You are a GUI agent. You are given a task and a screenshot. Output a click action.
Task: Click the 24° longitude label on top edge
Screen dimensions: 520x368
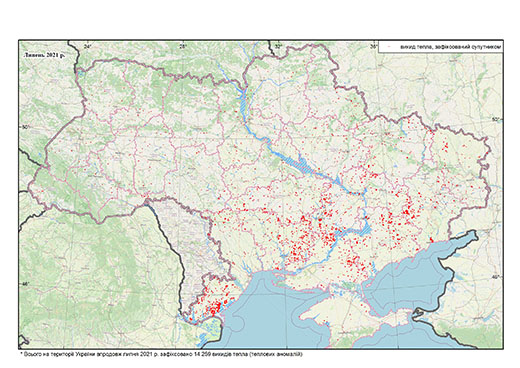(x=88, y=47)
